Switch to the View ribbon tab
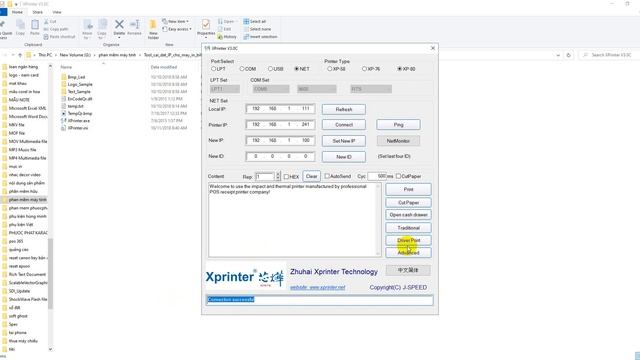The image size is (640, 360). coord(57,12)
